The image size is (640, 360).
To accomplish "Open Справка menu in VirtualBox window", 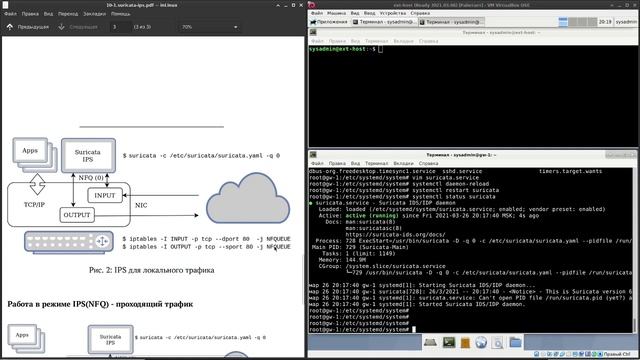I will pyautogui.click(x=420, y=13).
